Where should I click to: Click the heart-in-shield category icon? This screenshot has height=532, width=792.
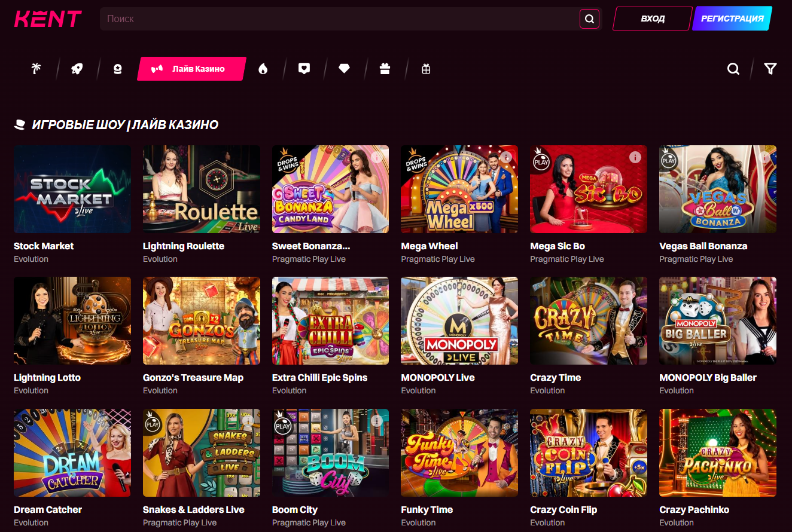pos(304,68)
